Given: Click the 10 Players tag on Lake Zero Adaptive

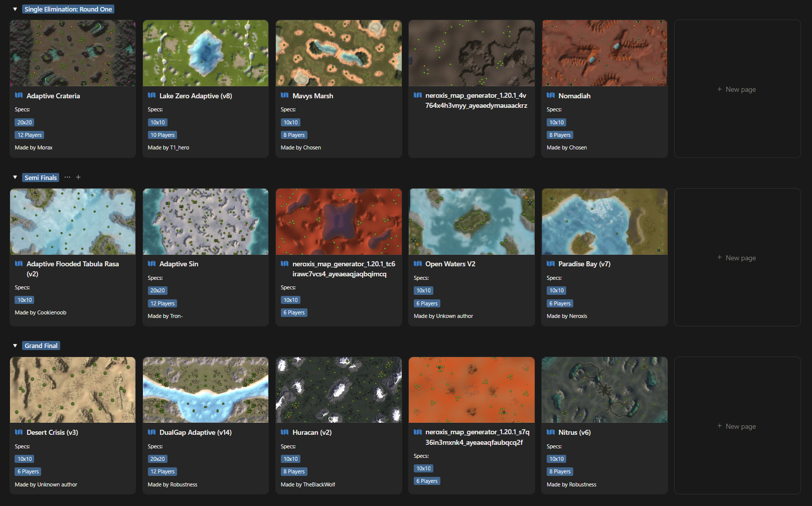Looking at the screenshot, I should [163, 135].
